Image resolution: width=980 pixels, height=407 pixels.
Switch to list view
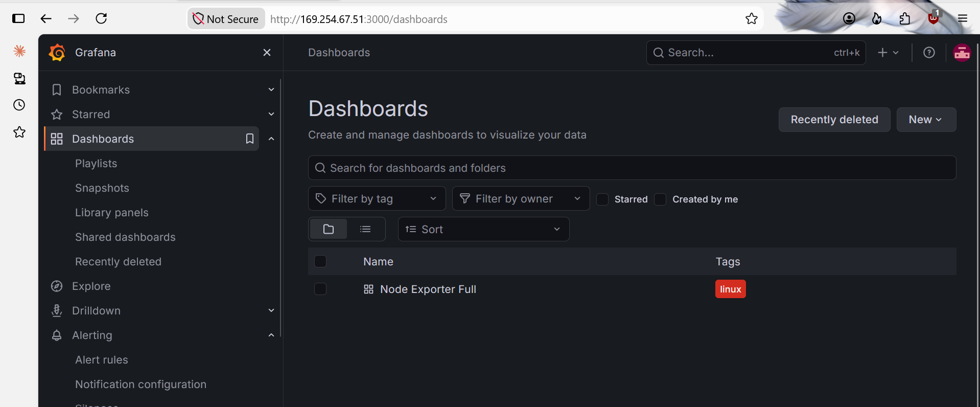click(x=365, y=229)
